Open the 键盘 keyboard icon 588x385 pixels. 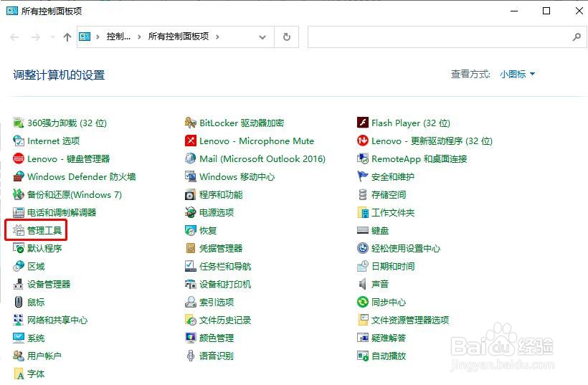point(363,230)
